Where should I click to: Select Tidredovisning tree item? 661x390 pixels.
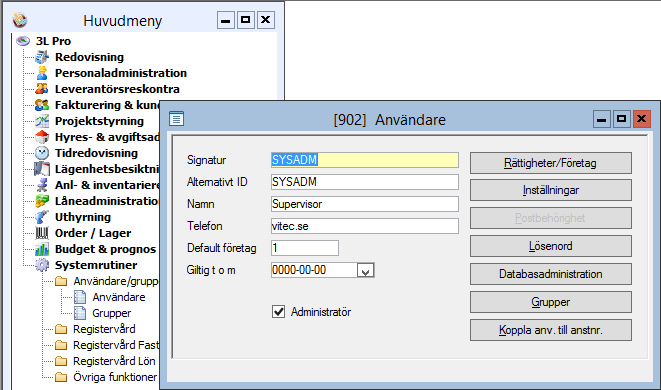(96, 153)
